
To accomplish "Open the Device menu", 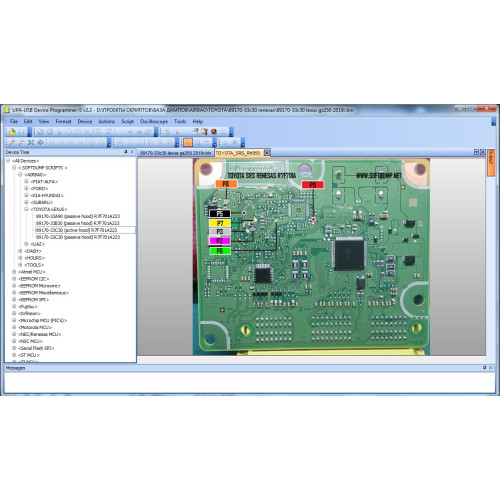I will coord(85,121).
